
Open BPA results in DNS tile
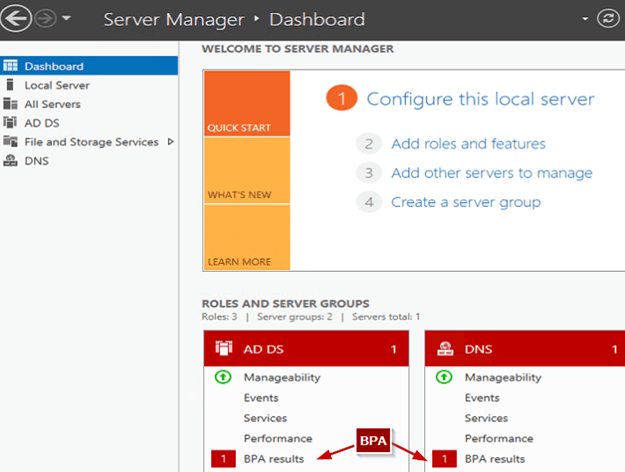point(495,459)
